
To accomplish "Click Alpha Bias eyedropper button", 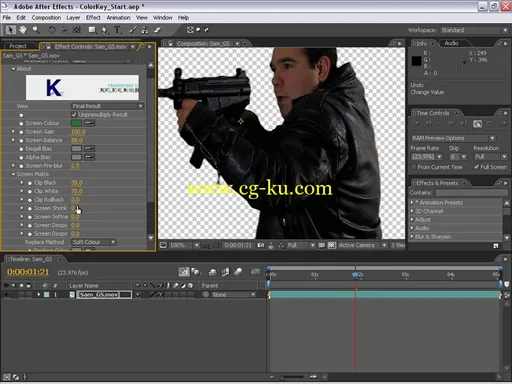I will click(89, 157).
